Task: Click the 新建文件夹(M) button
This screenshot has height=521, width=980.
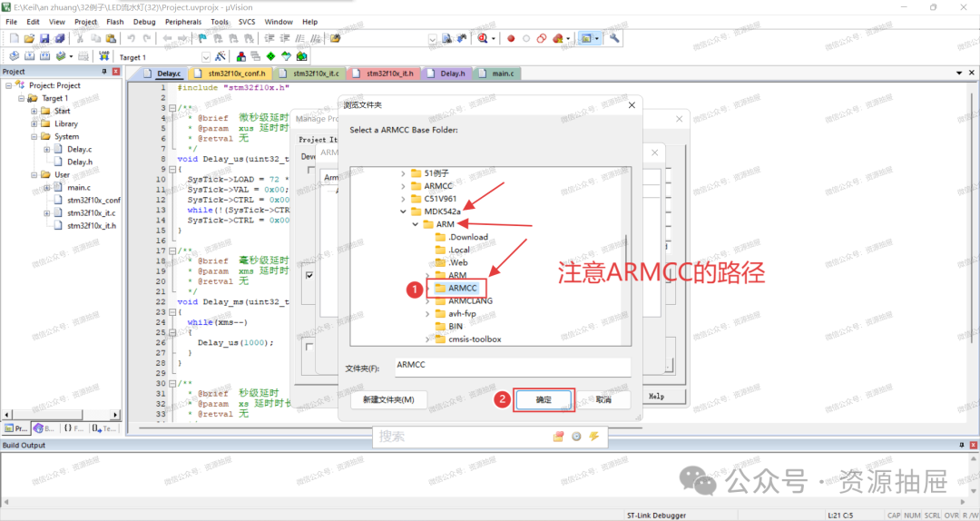Action: (388, 399)
